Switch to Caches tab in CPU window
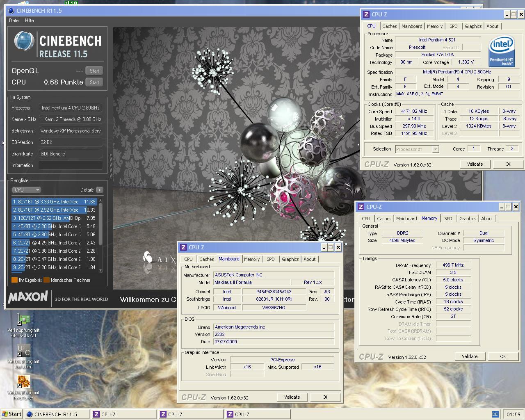The height and width of the screenshot is (420, 525). (389, 26)
